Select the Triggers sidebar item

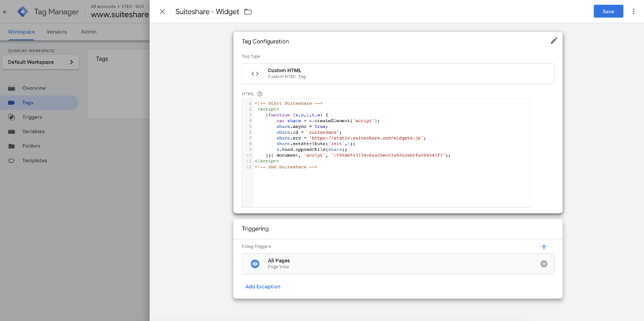point(32,117)
